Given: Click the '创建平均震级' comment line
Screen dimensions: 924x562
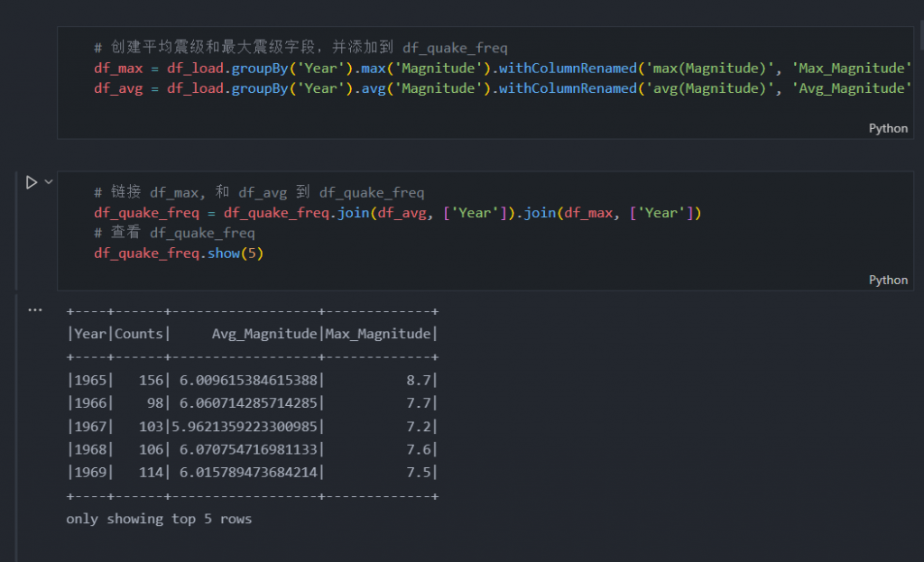Looking at the screenshot, I should (300, 48).
